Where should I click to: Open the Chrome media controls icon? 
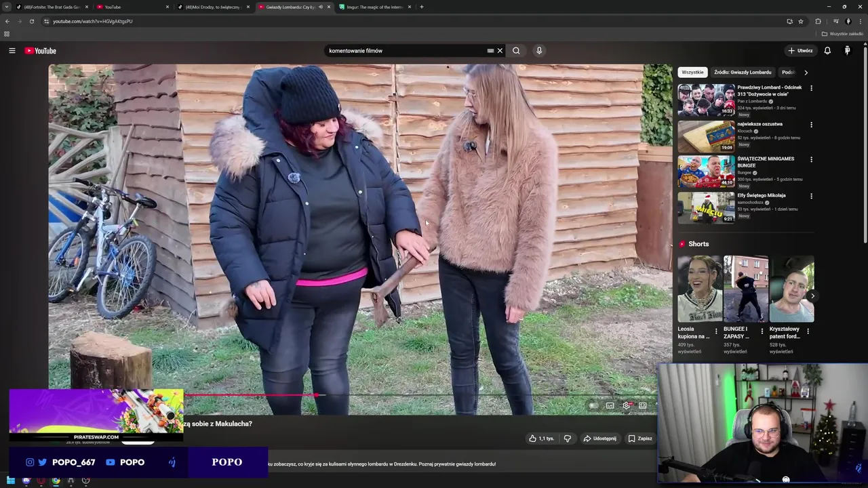click(x=835, y=21)
